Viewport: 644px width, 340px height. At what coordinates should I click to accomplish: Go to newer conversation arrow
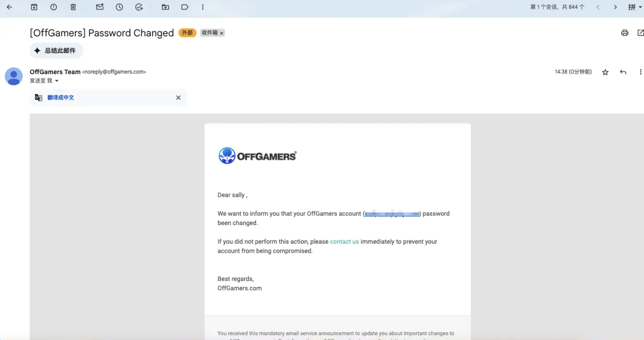pyautogui.click(x=598, y=7)
